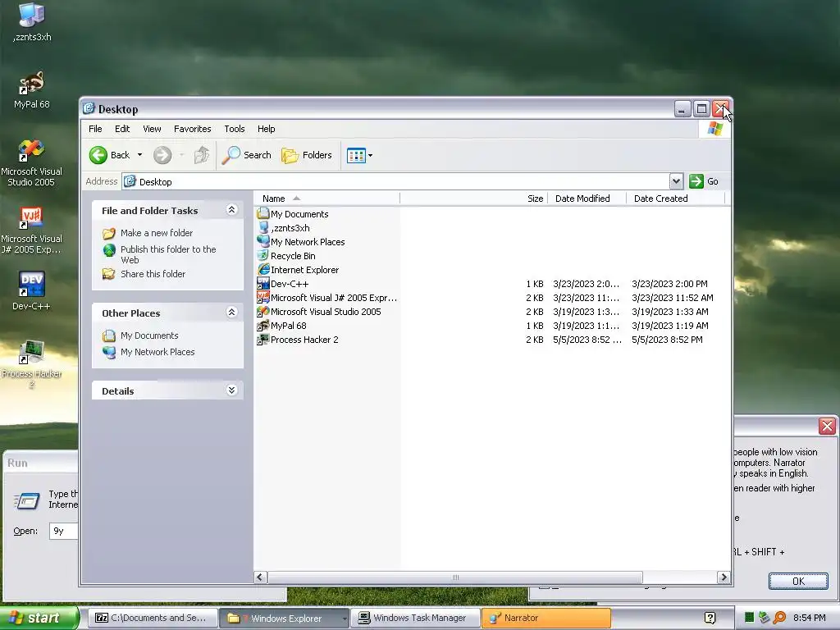The image size is (840, 630).
Task: Click the Open field in Run dialog
Action: coord(64,531)
